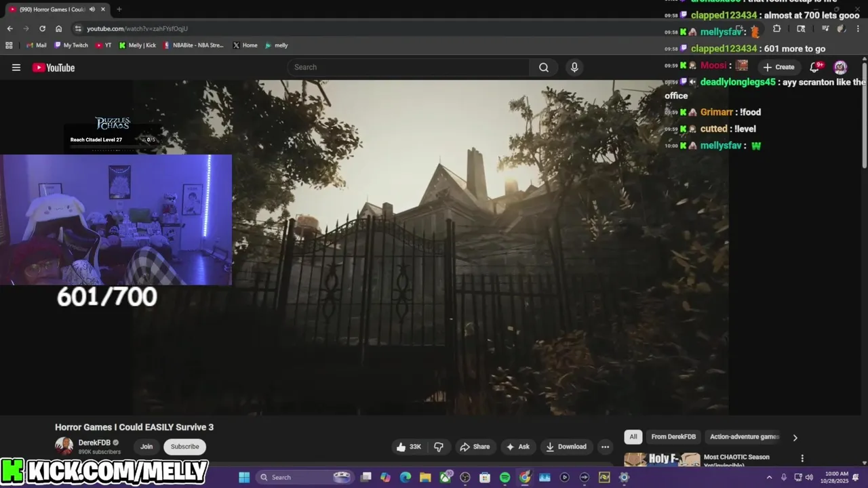The image size is (868, 488).
Task: Open the DerekFDB channel avatar
Action: pyautogui.click(x=64, y=446)
